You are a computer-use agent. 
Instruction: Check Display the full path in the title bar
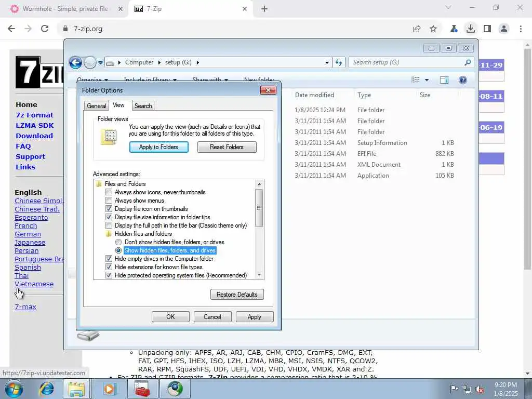109,225
